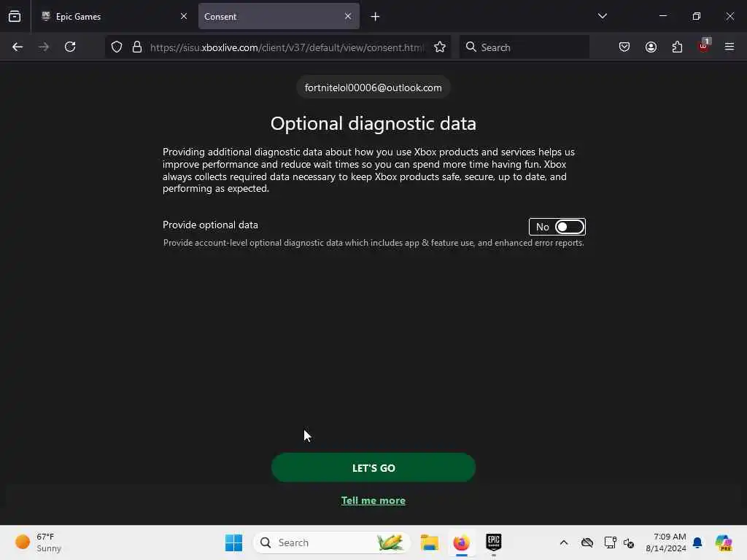Minimize the Firefox window
The image size is (747, 560).
point(662,16)
